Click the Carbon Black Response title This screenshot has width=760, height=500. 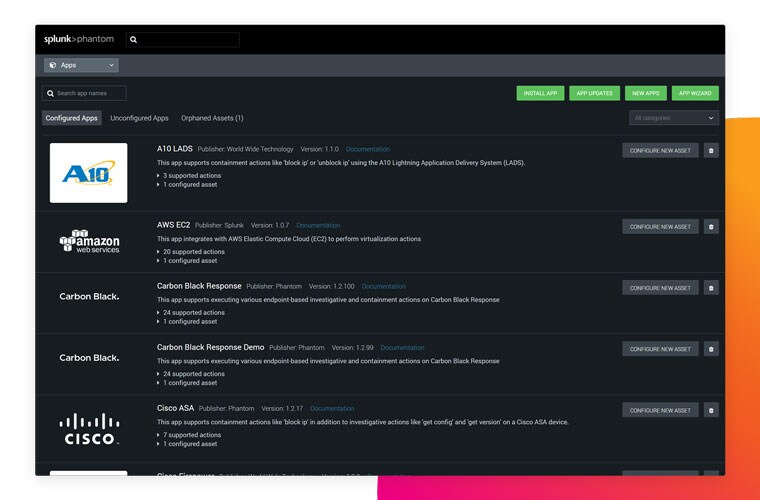199,286
